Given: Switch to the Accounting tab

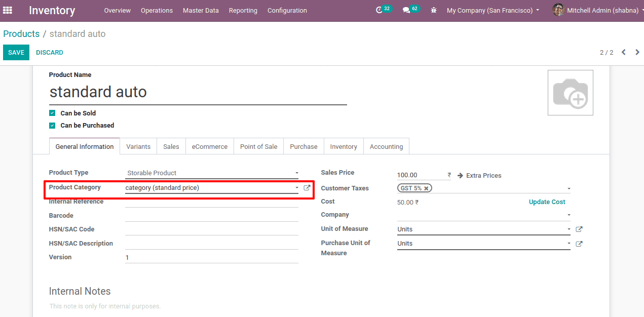Looking at the screenshot, I should [386, 146].
